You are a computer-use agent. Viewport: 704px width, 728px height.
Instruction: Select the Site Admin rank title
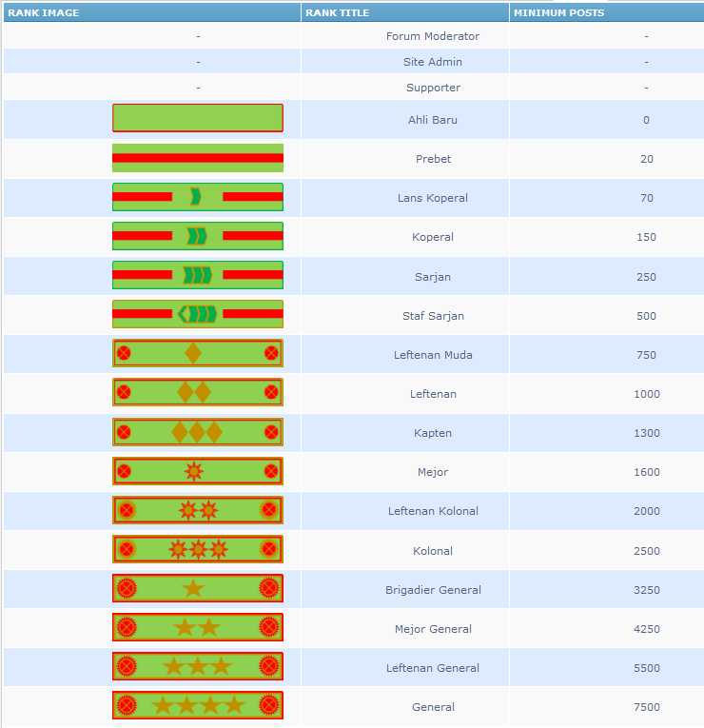(x=433, y=62)
